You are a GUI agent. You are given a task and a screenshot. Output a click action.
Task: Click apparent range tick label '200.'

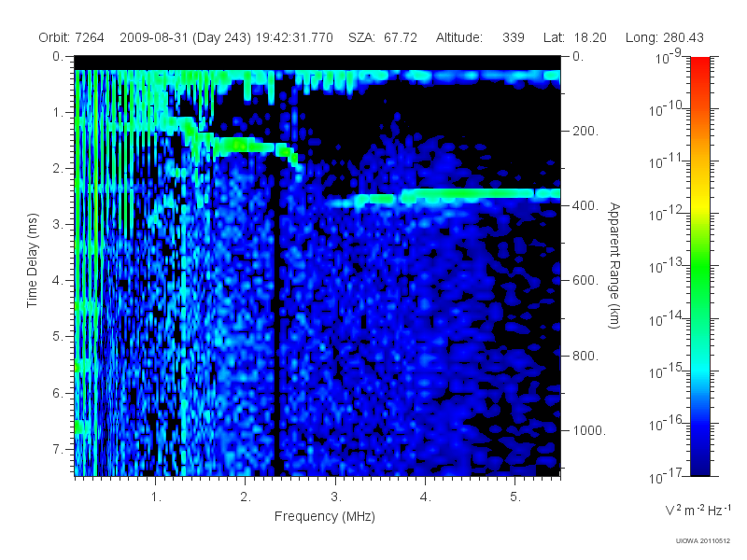pos(585,132)
